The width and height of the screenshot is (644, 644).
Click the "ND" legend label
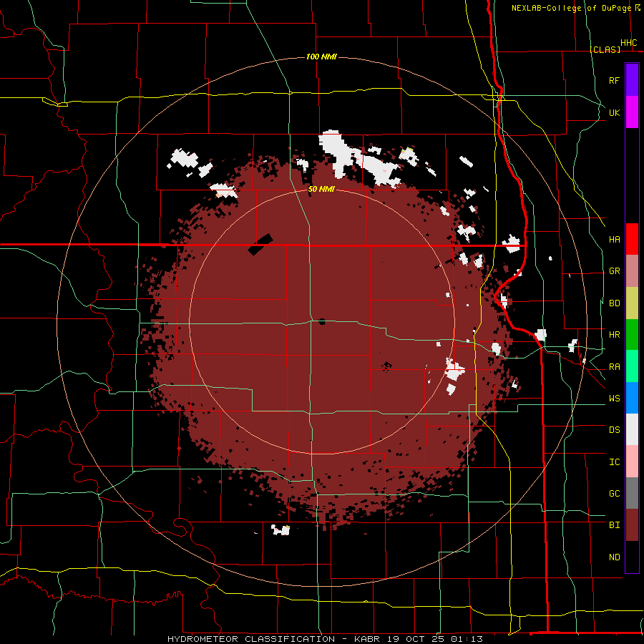[x=614, y=557]
